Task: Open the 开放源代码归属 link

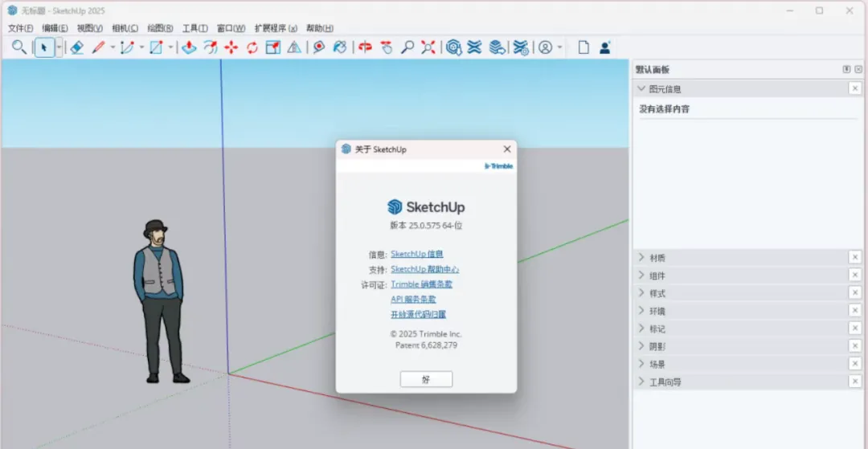Action: (x=419, y=314)
